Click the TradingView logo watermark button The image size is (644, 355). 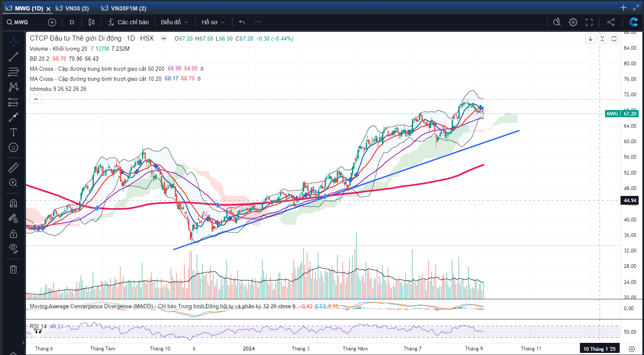38,331
